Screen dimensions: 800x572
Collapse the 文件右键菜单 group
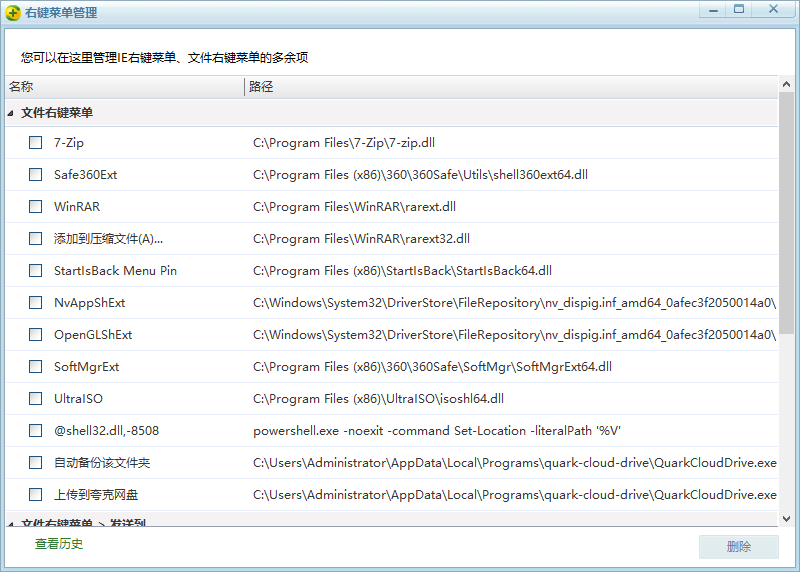[10, 113]
